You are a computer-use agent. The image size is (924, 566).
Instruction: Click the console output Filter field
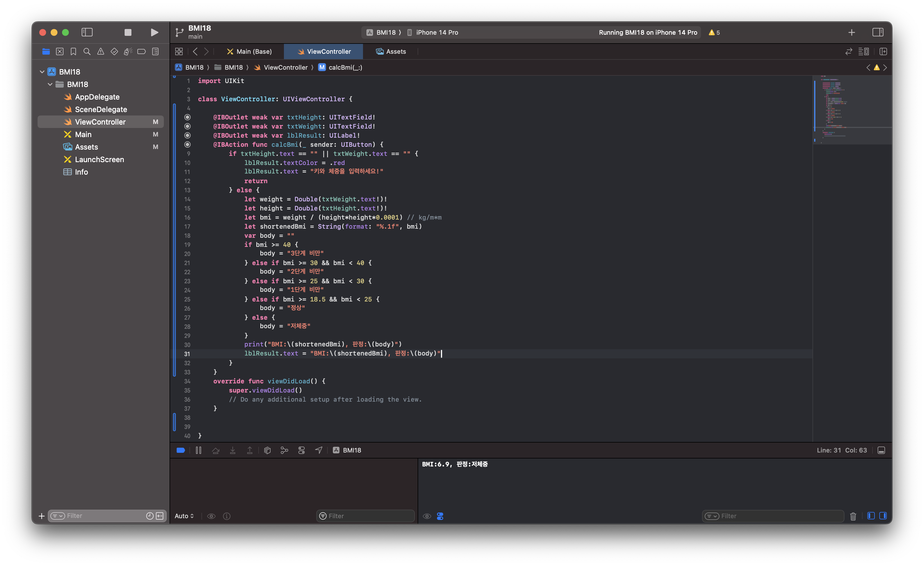click(x=776, y=516)
